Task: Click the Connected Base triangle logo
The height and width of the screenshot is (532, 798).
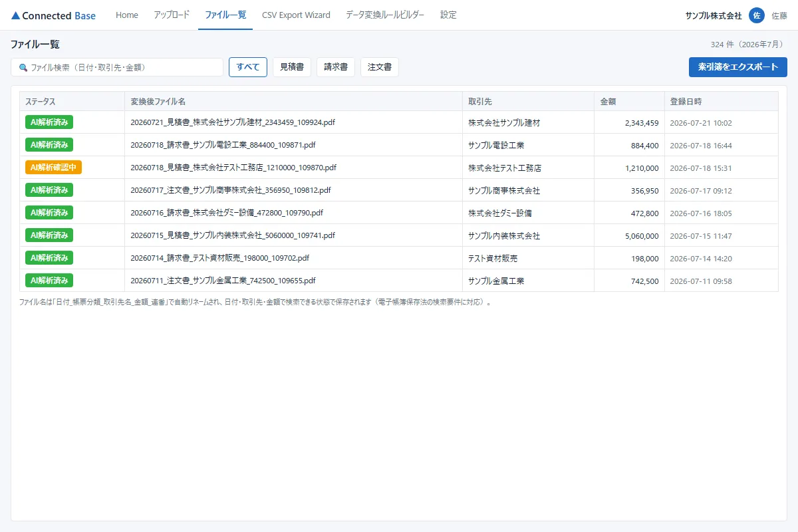Action: 15,15
